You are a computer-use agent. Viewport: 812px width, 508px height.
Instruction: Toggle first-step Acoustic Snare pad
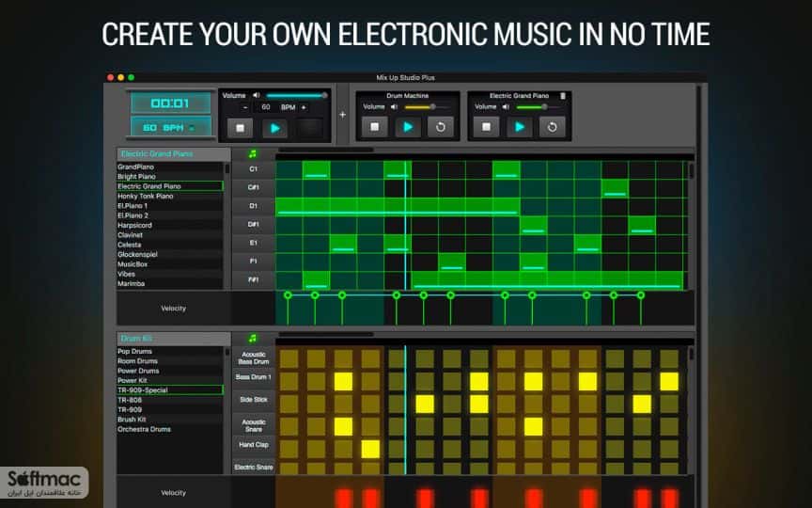[289, 426]
